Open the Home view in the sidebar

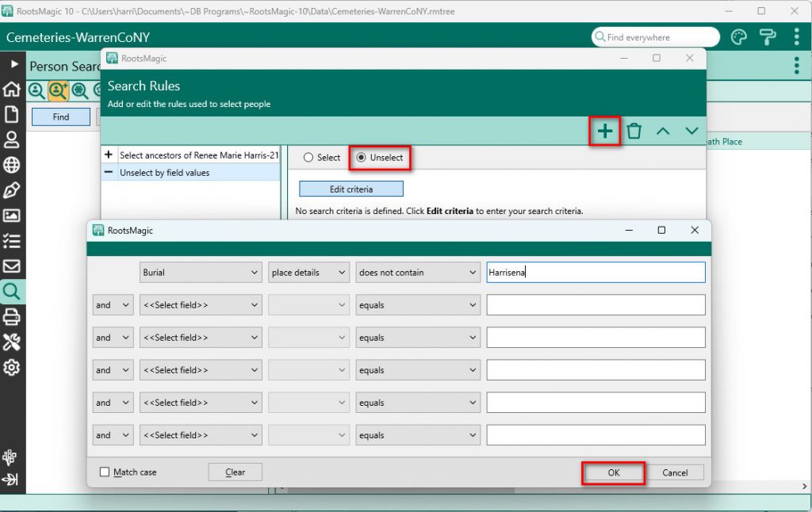[x=11, y=89]
